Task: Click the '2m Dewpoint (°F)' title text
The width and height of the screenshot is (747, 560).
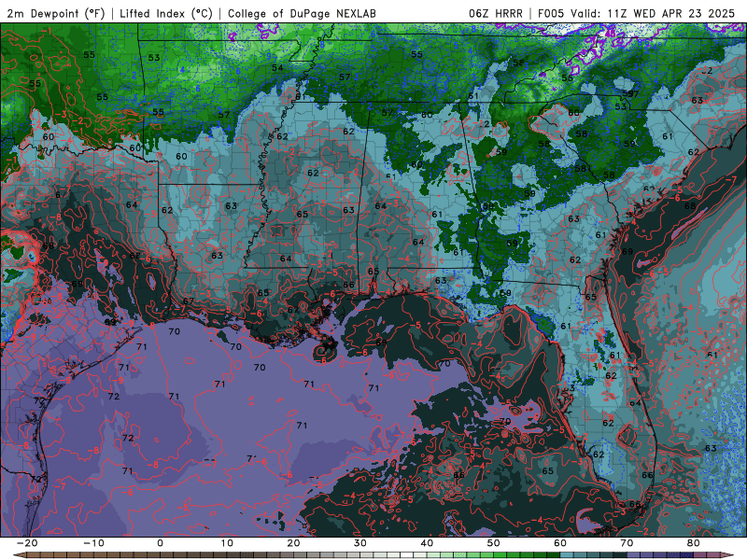Action: [x=55, y=13]
